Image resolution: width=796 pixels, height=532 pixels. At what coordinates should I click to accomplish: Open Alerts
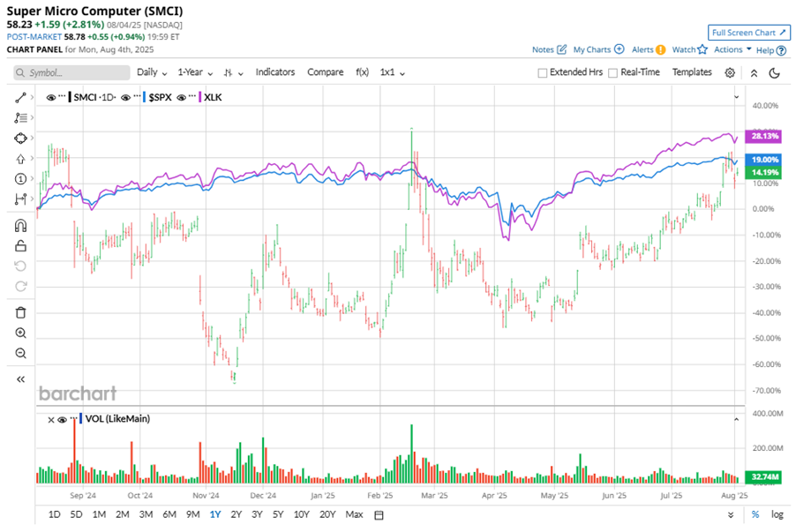[649, 49]
